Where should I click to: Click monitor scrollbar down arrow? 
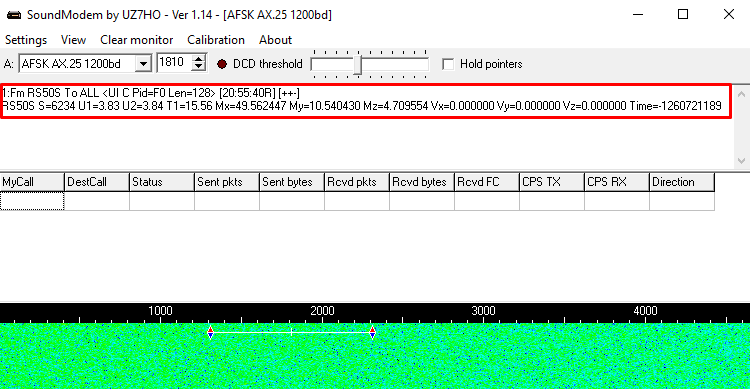pos(741,161)
